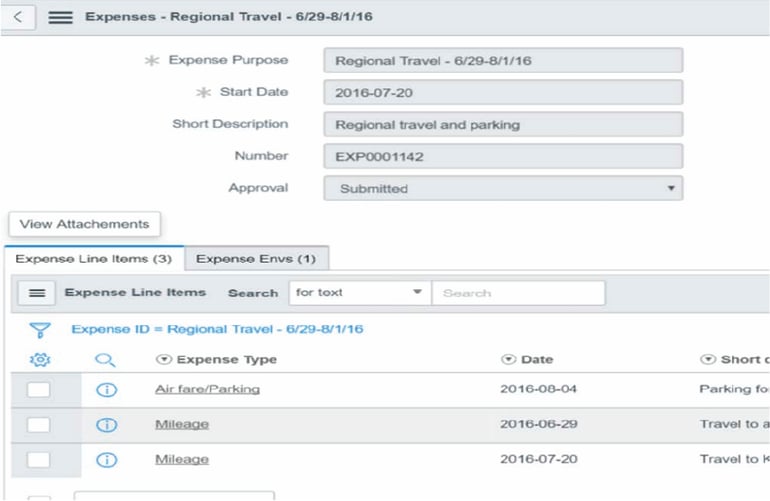Screen dimensions: 770x501
Task: Click the column search magnifier icon
Action: pos(106,360)
